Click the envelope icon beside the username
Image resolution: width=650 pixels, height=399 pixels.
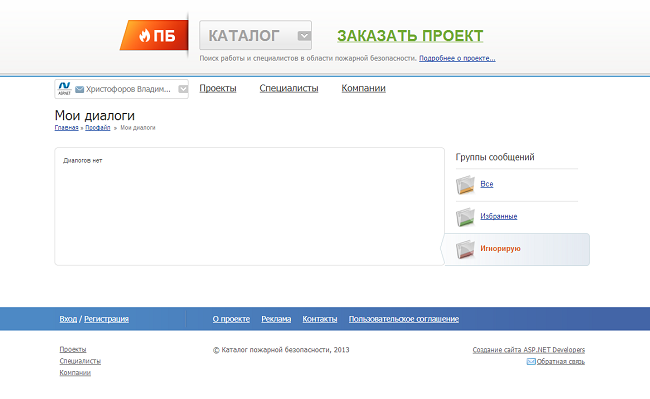tap(80, 89)
